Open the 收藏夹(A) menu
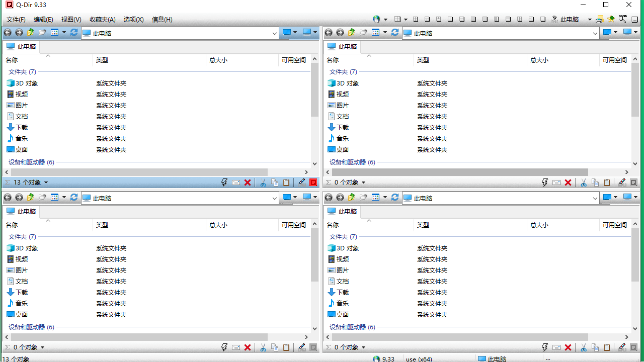 tap(103, 20)
